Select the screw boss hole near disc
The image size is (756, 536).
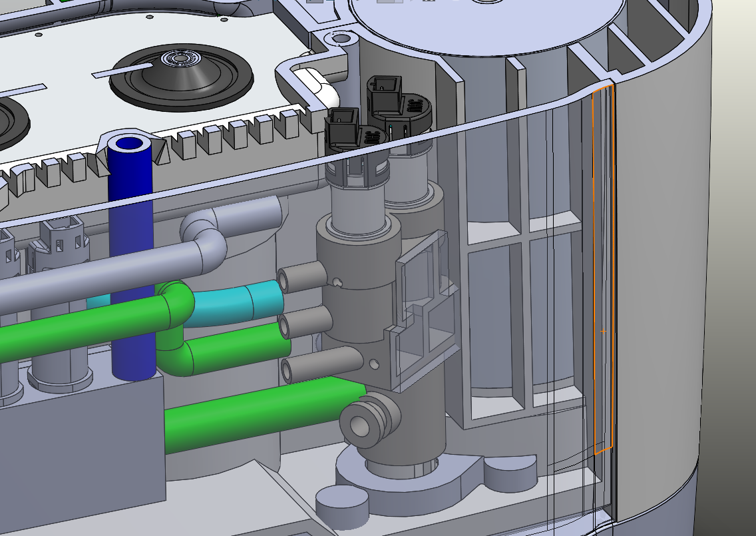click(x=341, y=38)
